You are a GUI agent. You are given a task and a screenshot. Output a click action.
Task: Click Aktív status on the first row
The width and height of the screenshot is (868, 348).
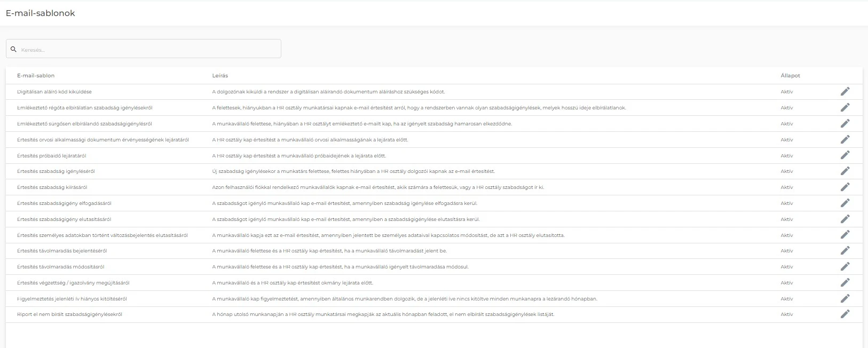(786, 91)
